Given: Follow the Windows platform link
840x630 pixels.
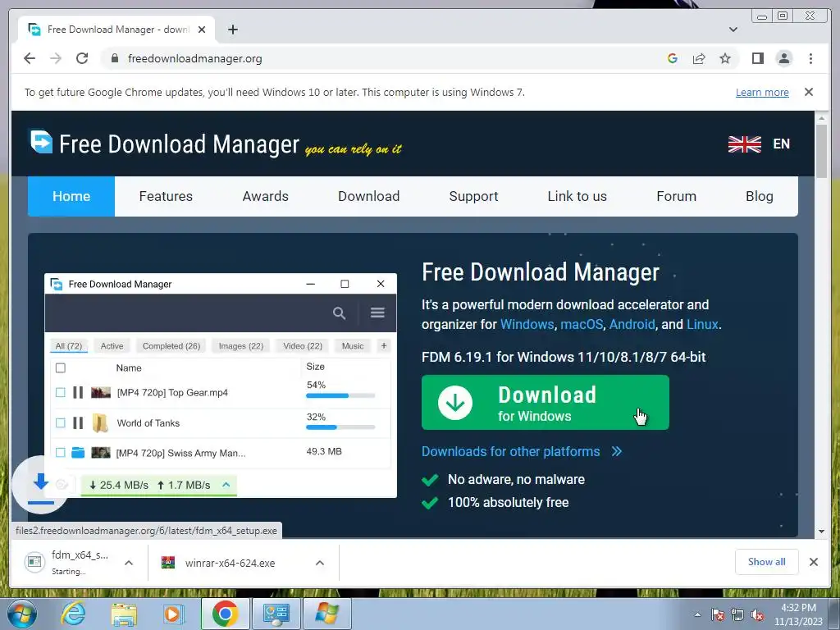Looking at the screenshot, I should coord(527,324).
